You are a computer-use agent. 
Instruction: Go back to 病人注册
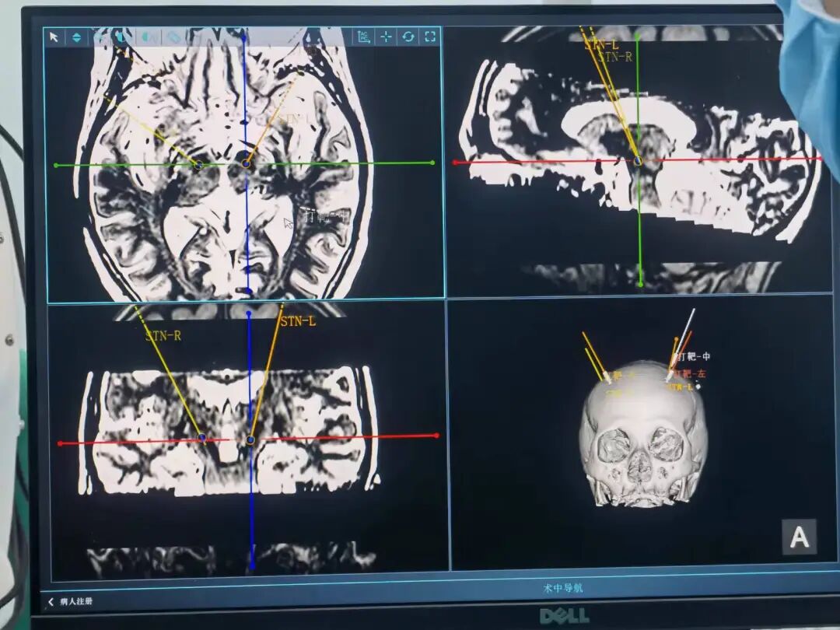point(71,601)
